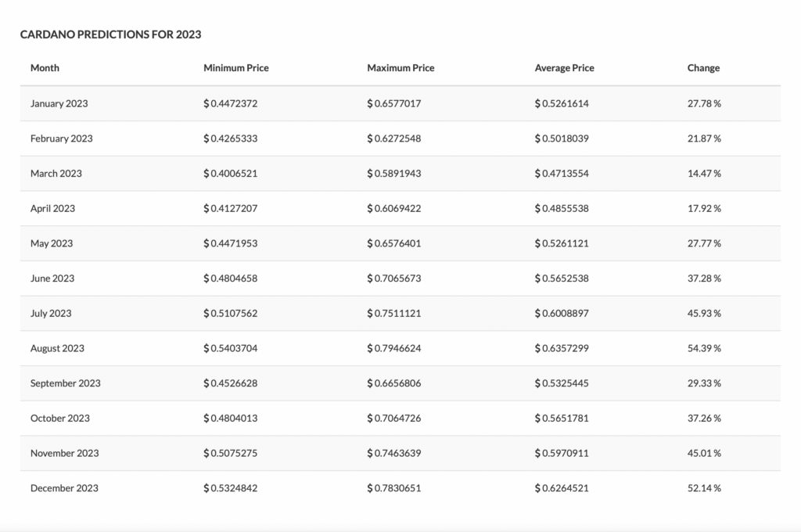Select the April 2023 row label
This screenshot has width=801, height=532.
click(x=52, y=209)
